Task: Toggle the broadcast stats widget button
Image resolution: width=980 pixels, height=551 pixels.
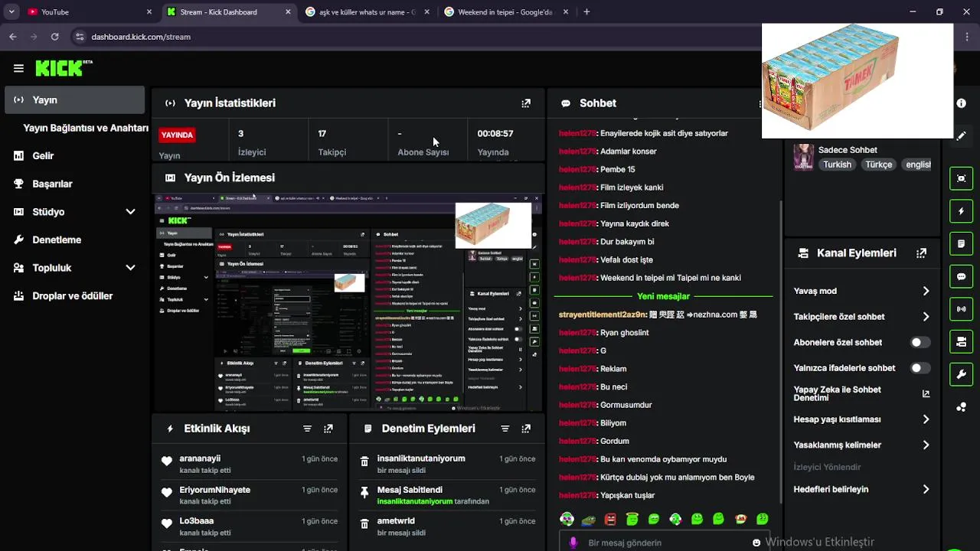Action: coord(961,309)
